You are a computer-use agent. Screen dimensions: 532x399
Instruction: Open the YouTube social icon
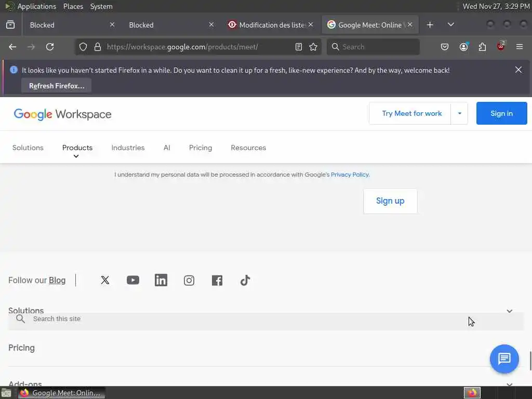coord(133,280)
